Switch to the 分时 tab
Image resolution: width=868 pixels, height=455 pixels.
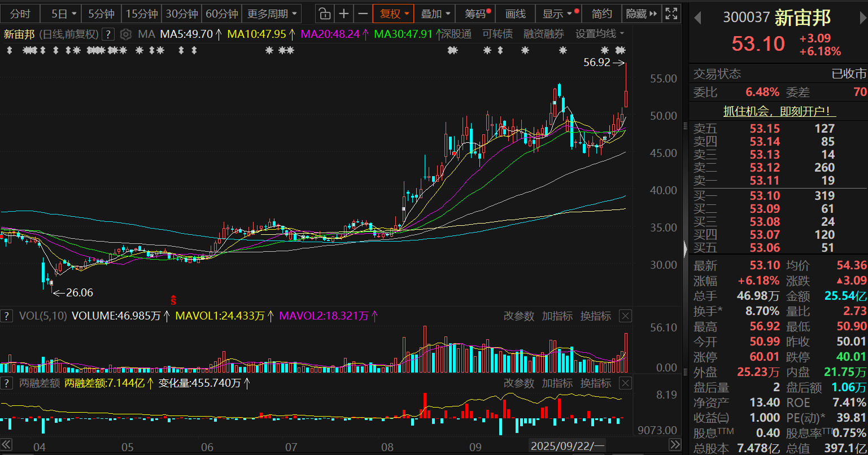tap(20, 14)
